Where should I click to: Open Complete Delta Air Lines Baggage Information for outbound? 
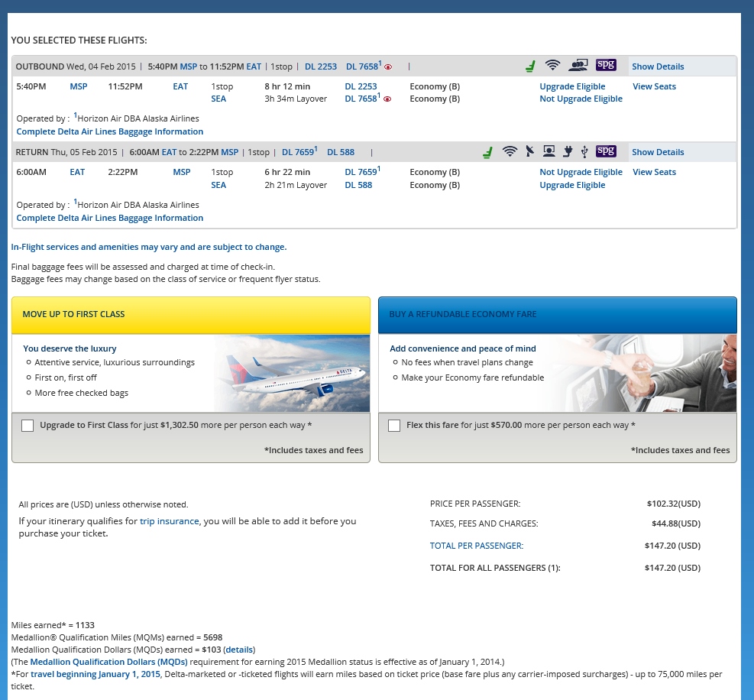click(110, 131)
